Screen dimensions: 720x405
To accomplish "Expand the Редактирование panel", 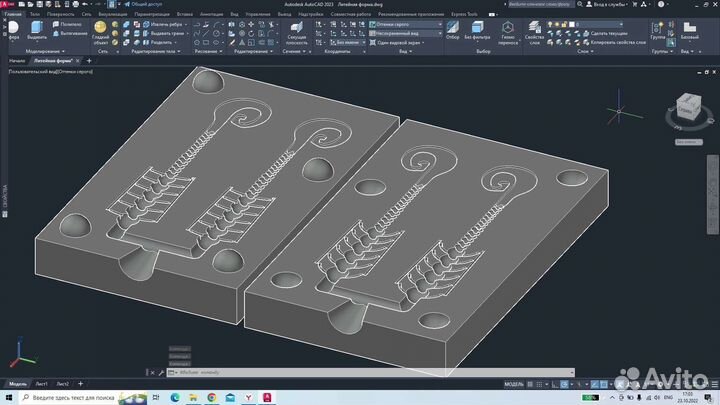I will coord(253,51).
